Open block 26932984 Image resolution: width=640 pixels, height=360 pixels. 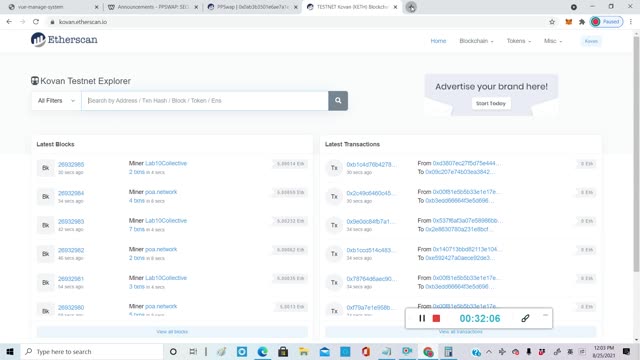(71, 193)
